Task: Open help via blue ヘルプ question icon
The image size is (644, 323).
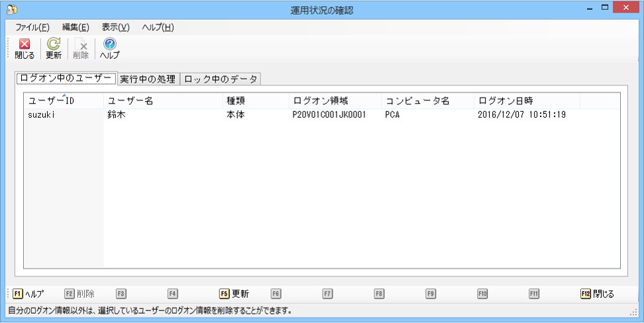Action: 109,48
